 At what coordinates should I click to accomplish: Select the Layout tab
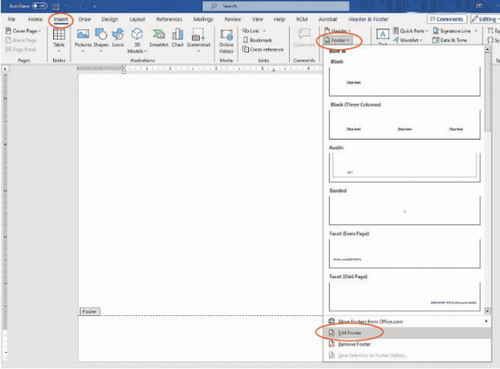click(x=137, y=19)
